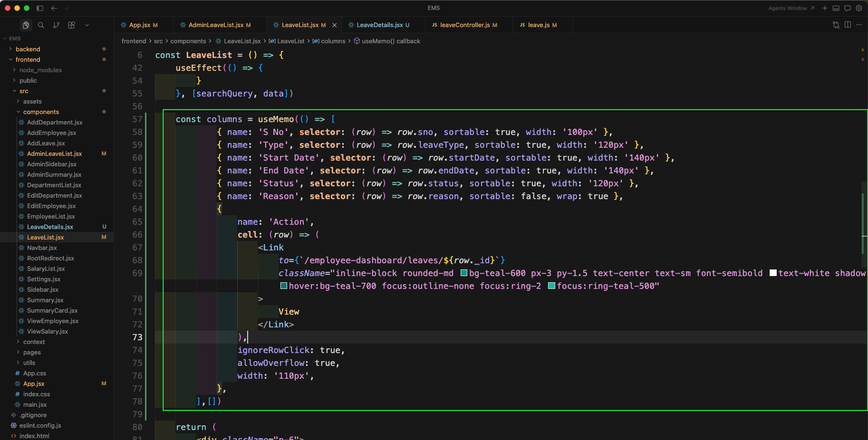Open settings gear in title bar
Viewport: 868px width, 440px height.
click(859, 8)
